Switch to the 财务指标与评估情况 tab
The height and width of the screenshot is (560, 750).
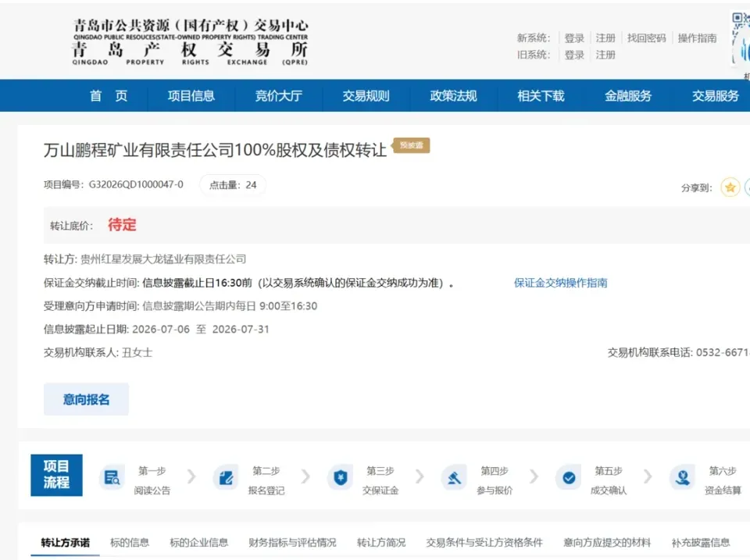click(x=292, y=542)
